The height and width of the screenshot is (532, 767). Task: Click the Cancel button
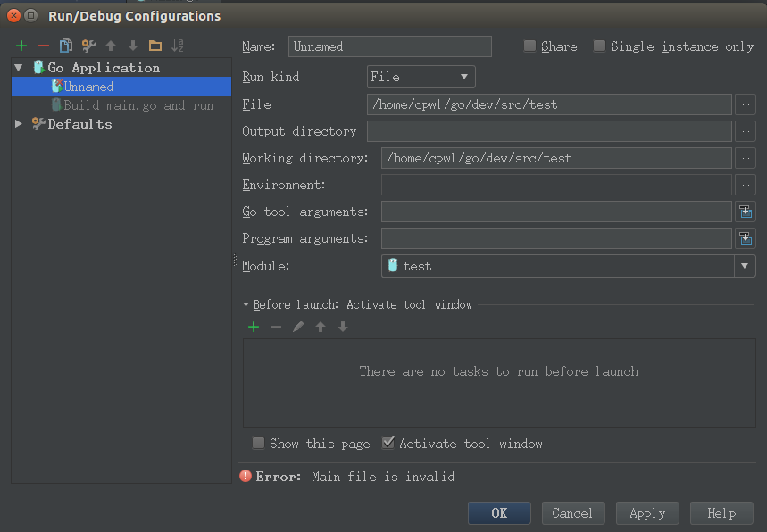tap(573, 513)
